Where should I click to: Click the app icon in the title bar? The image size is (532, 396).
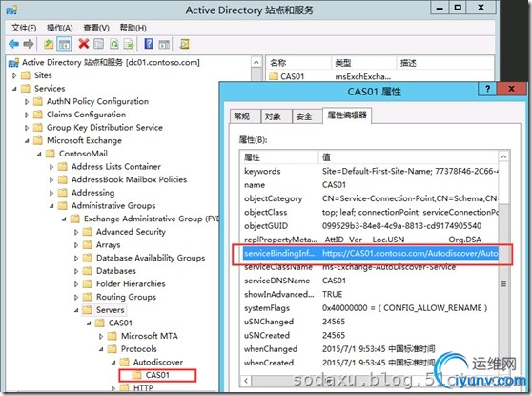[11, 10]
